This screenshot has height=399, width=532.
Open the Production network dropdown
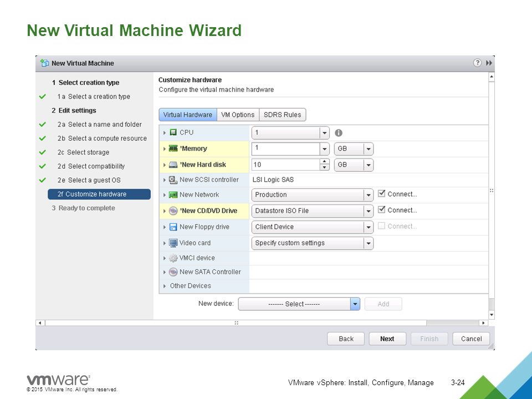[x=312, y=195]
